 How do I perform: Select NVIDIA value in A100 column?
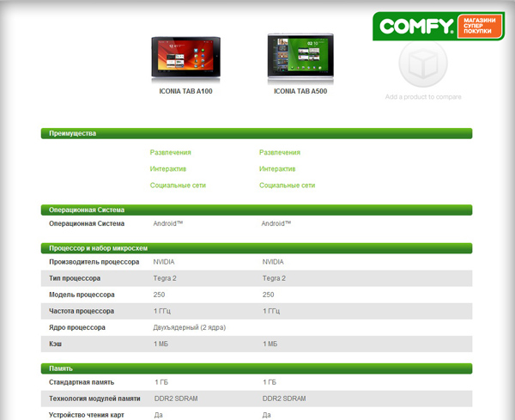point(164,262)
